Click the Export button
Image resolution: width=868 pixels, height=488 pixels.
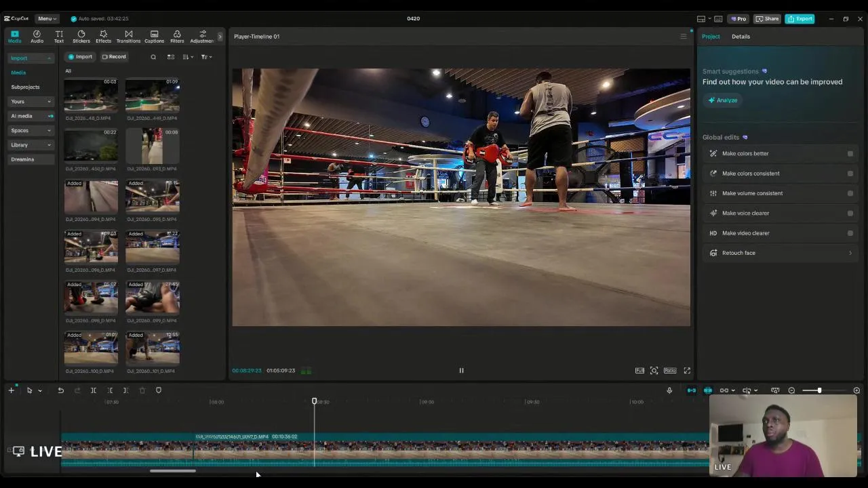[x=800, y=19]
